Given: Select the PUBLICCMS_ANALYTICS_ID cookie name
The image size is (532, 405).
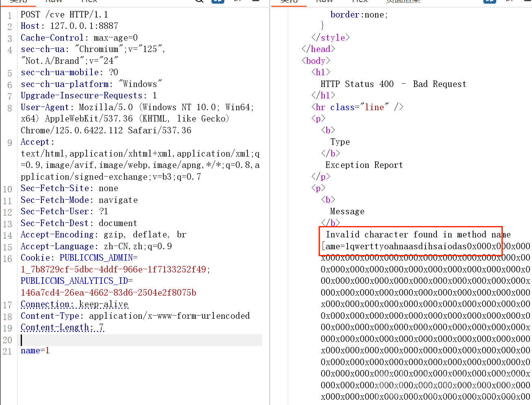Looking at the screenshot, I should point(74,281).
